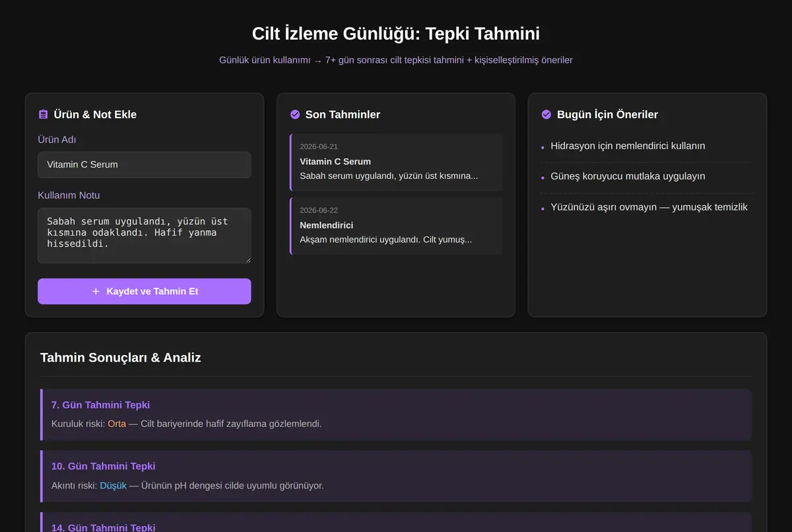Click the clipboard icon beside Ürün & Not Ekle
The width and height of the screenshot is (792, 532).
coord(44,114)
